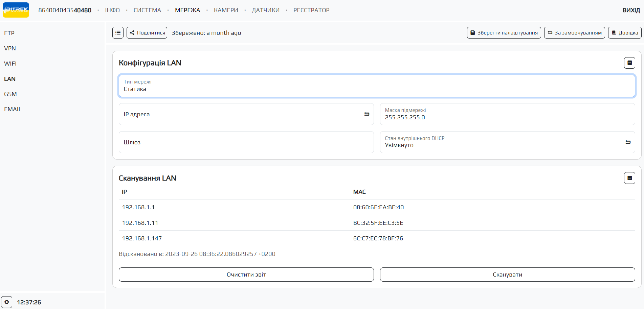Click the Bitrek logo icon
644x309 pixels.
16,10
